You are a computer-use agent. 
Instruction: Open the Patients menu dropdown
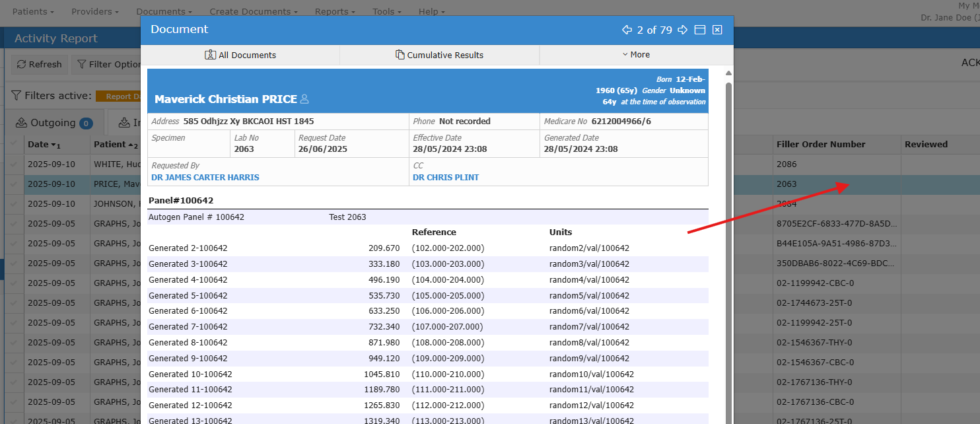(33, 11)
